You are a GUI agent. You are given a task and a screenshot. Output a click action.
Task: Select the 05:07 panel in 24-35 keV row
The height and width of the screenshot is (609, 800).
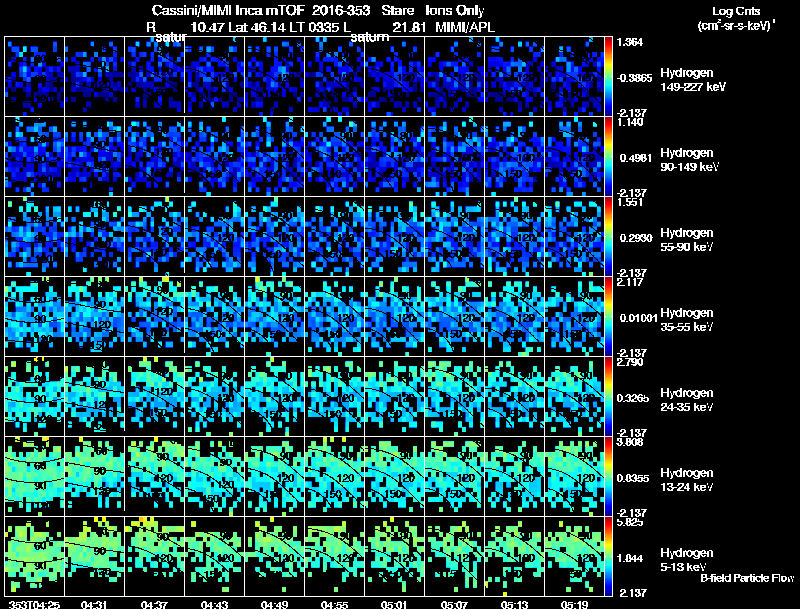[455, 396]
